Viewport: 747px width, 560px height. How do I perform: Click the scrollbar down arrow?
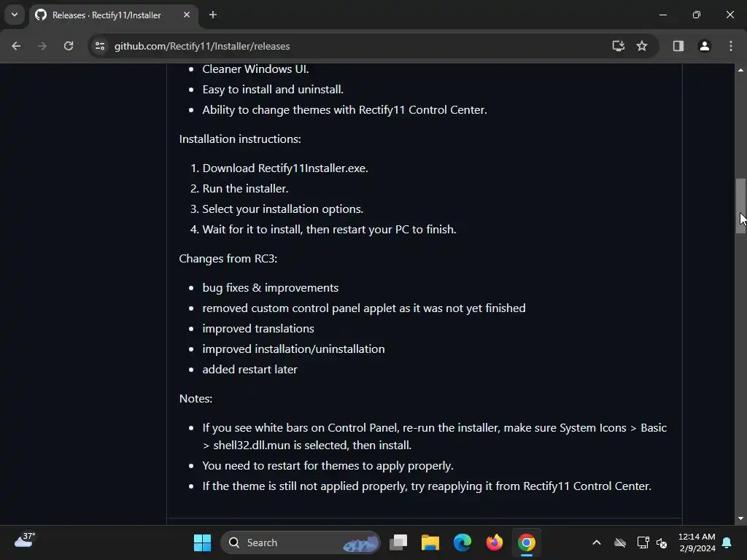click(740, 518)
